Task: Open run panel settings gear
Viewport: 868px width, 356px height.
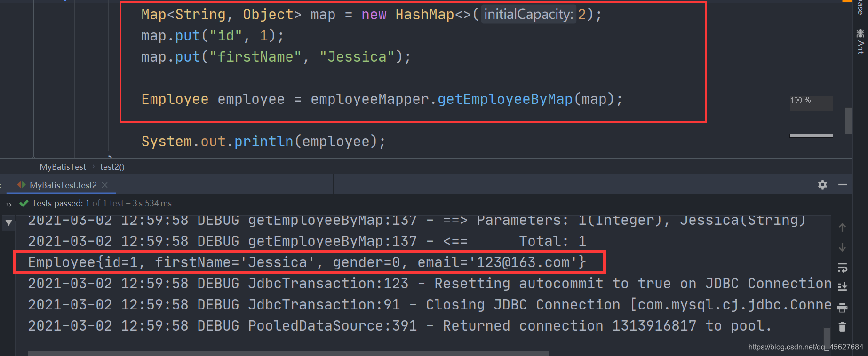Action: (822, 185)
